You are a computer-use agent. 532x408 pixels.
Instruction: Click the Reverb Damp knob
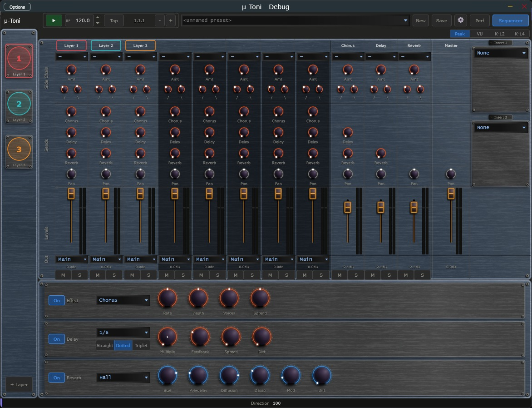[x=260, y=375]
